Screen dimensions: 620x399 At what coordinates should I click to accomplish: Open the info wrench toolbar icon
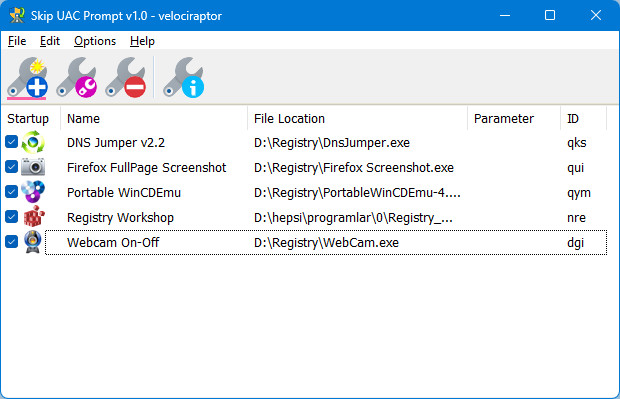(184, 78)
